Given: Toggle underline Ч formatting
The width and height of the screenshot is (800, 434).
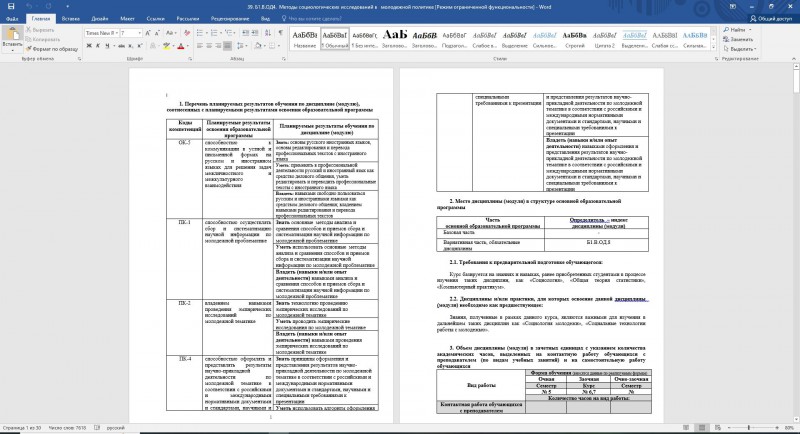Looking at the screenshot, I should pos(107,46).
